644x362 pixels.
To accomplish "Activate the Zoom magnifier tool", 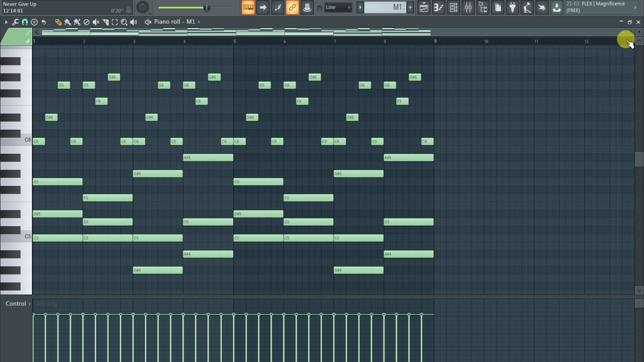I will [124, 22].
